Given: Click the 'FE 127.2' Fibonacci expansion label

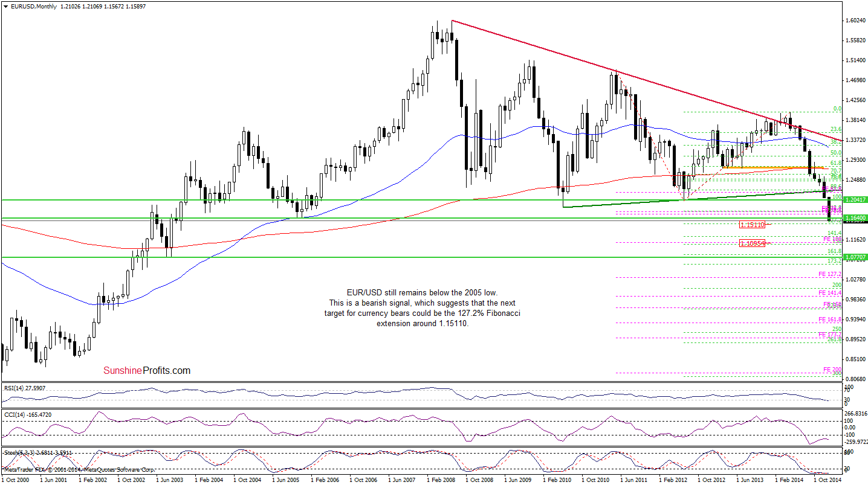Looking at the screenshot, I should [x=831, y=274].
